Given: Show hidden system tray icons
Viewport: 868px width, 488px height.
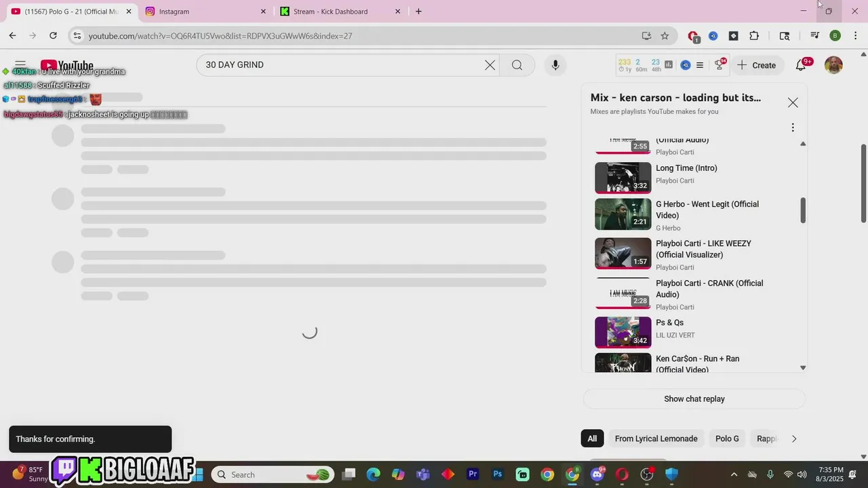Looking at the screenshot, I should click(734, 474).
